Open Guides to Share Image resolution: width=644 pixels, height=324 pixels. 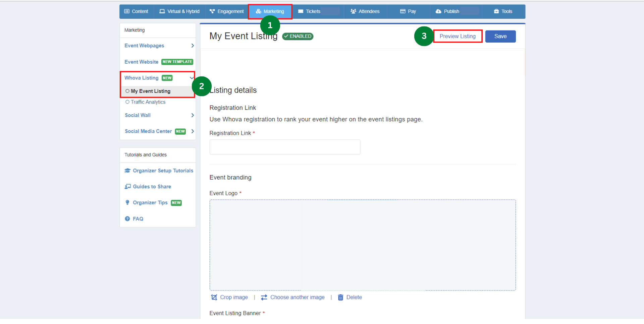pyautogui.click(x=152, y=187)
